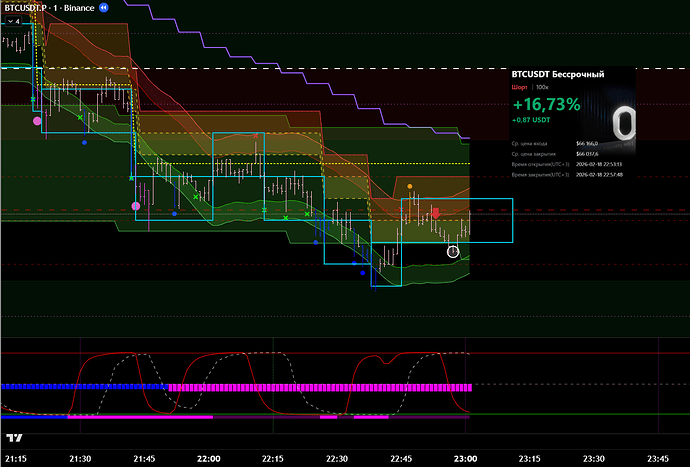Click the upper pink dot near 21:27
The image size is (690, 467).
click(38, 121)
